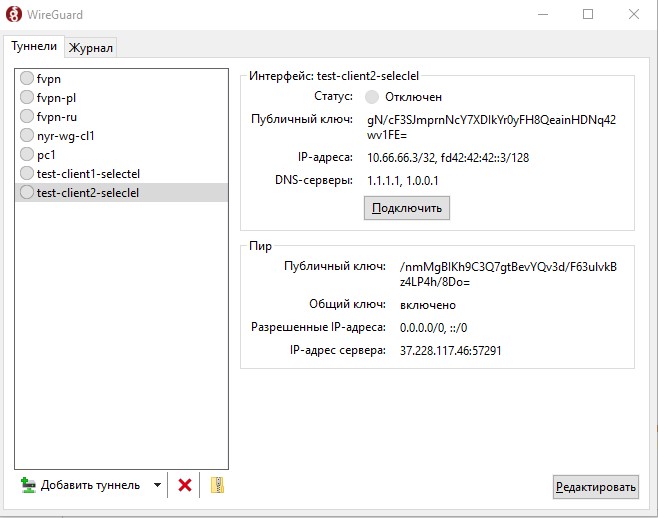Click the export tunnels to zip icon
Viewport: 658px width, 518px height.
pos(217,485)
